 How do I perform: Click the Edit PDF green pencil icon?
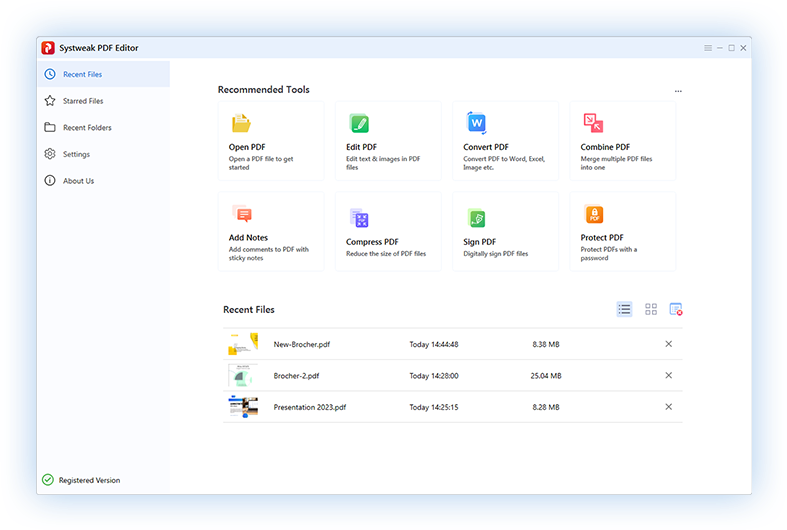pos(359,123)
